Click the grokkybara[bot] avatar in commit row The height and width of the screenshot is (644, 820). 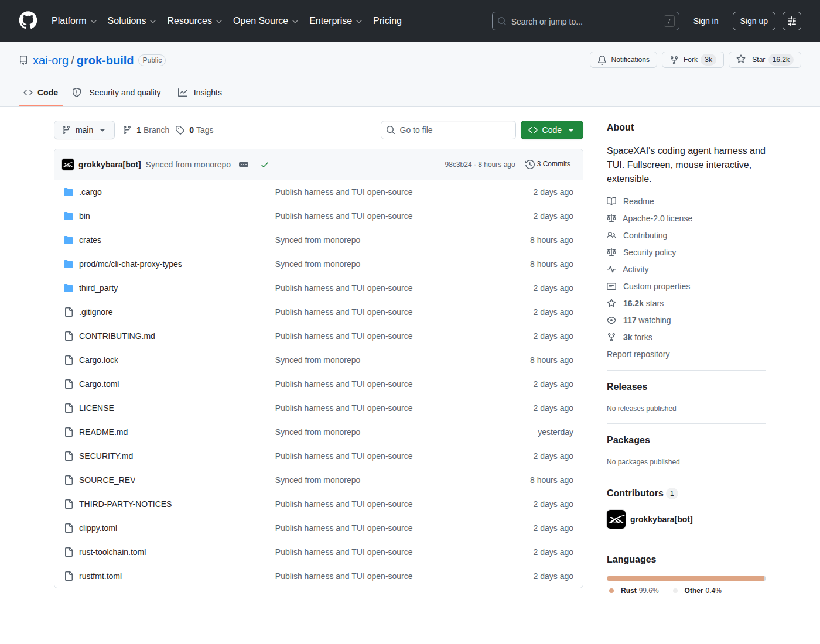[x=68, y=165]
